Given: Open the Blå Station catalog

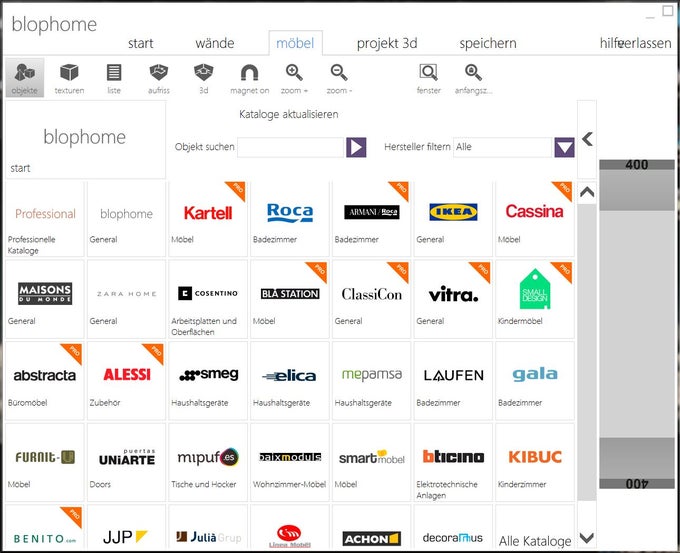Looking at the screenshot, I should (x=290, y=300).
